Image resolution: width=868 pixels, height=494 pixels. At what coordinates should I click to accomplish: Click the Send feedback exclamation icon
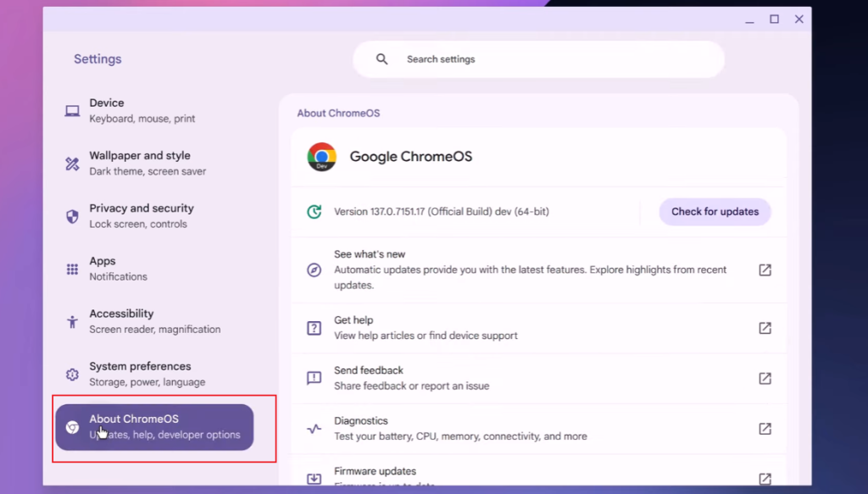point(314,379)
